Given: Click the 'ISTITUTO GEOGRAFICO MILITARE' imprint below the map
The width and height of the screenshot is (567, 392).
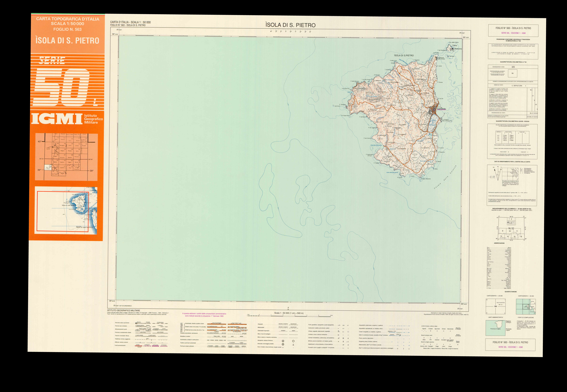Looking at the screenshot, I should (123, 310).
